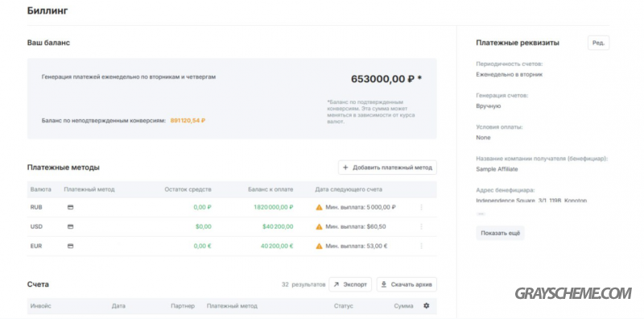Open the three-dot menu for EUR row
Screen dimensions: 644x319
tap(421, 246)
